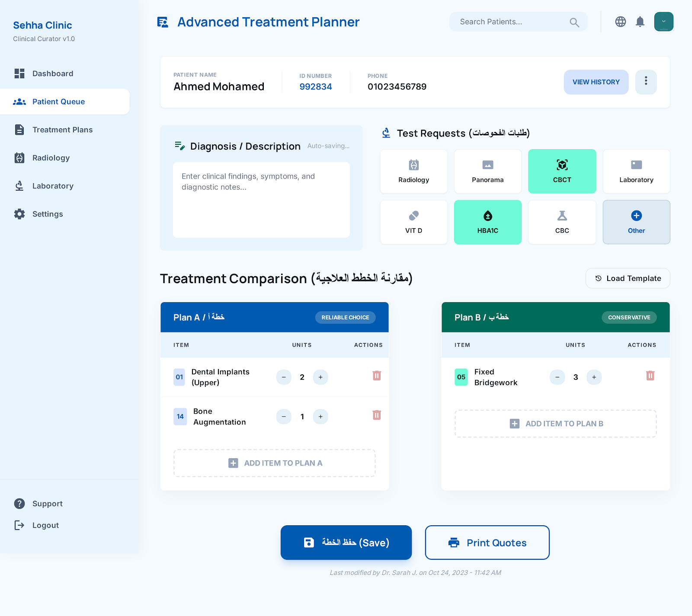Screen dimensions: 692x616
Task: Open the three-dot patient options menu
Action: tap(646, 82)
